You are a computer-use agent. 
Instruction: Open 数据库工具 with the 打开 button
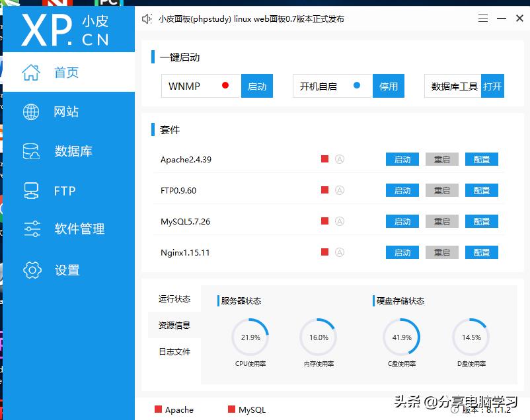(x=493, y=86)
